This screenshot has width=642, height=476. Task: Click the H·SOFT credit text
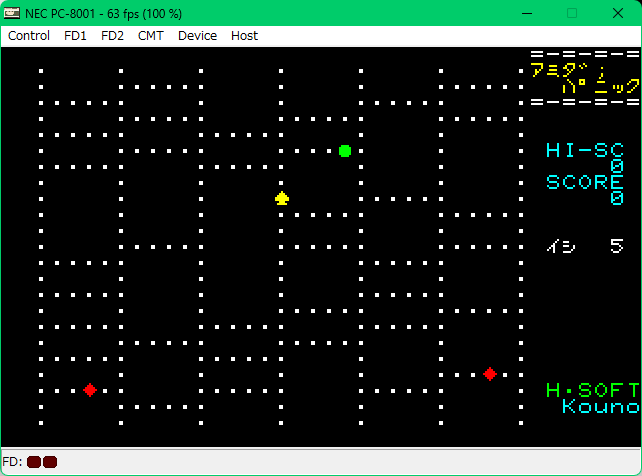click(x=592, y=390)
